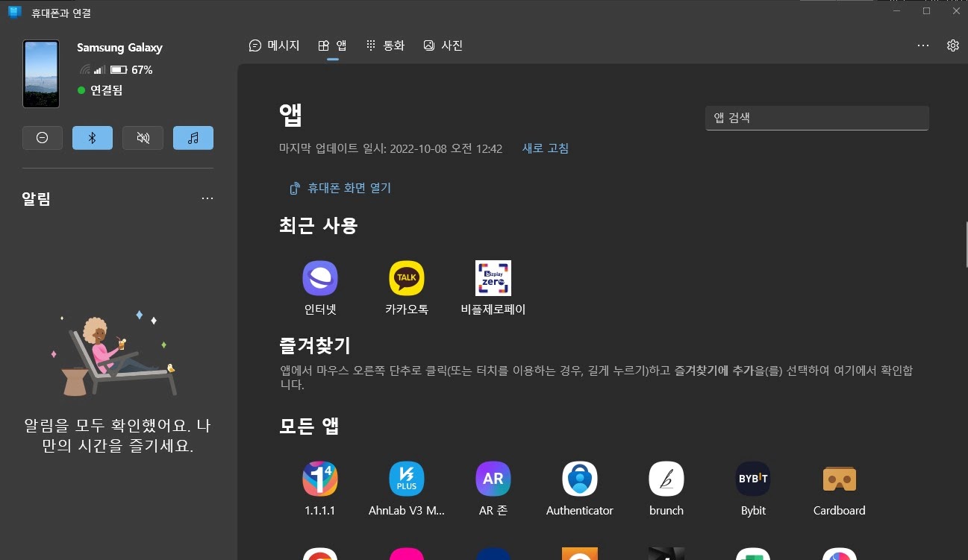Open the AR 존 app
Viewport: 968px width, 560px height.
click(493, 479)
